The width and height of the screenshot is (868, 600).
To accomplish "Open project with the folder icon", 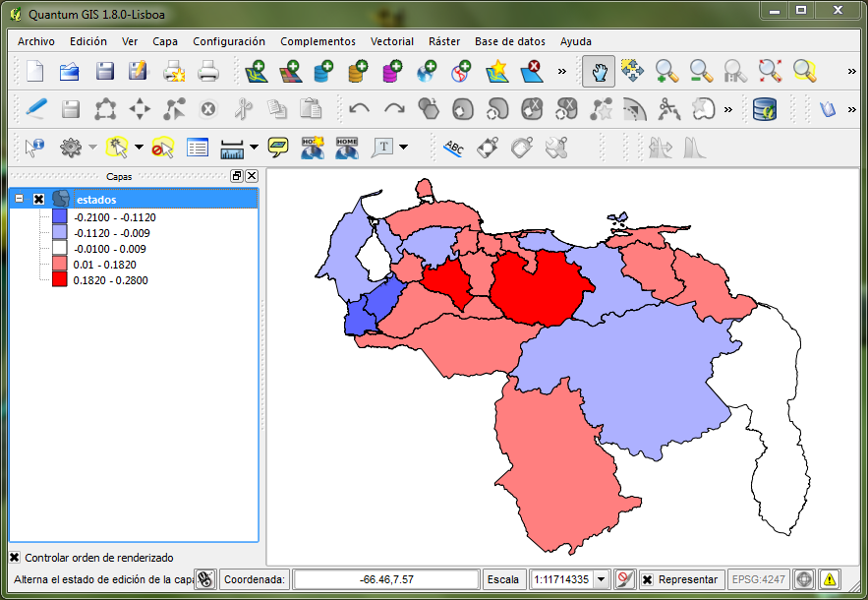I will pos(69,72).
